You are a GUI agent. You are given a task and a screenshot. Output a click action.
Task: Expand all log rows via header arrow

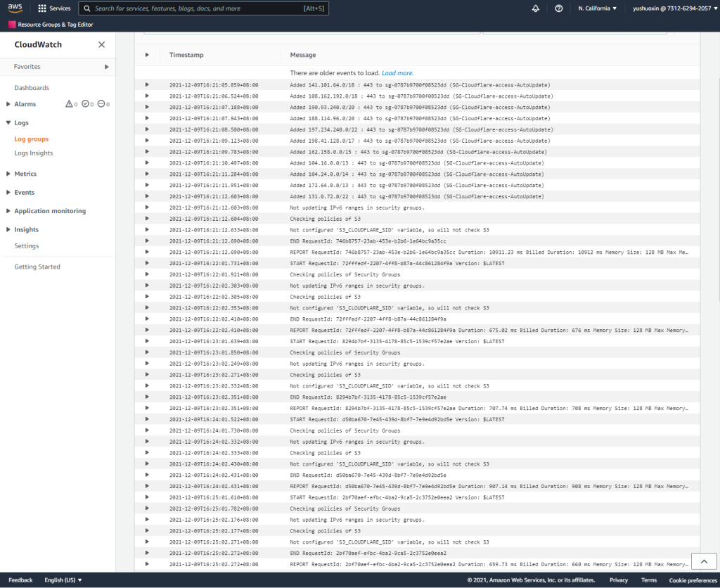[147, 55]
